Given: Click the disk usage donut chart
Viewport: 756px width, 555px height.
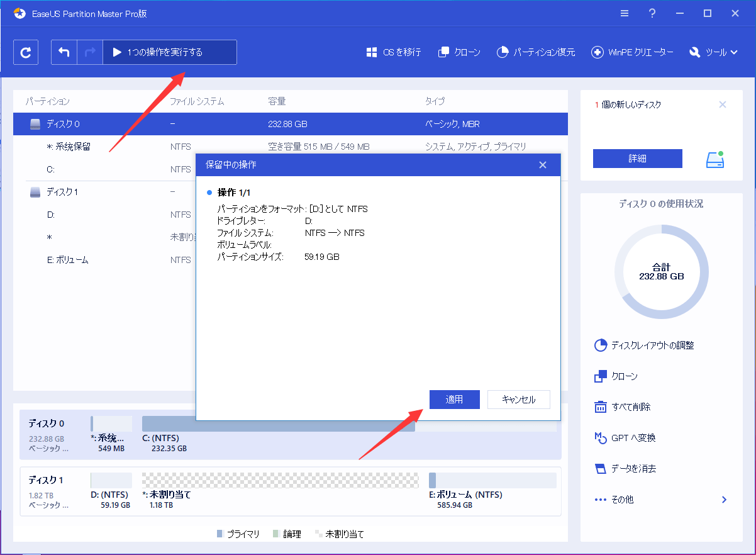Looking at the screenshot, I should pyautogui.click(x=661, y=271).
